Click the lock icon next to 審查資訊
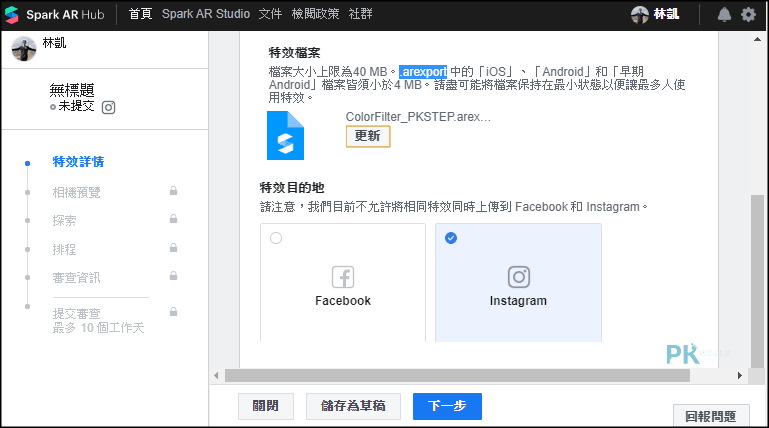Viewport: 769px width, 428px height. (174, 276)
